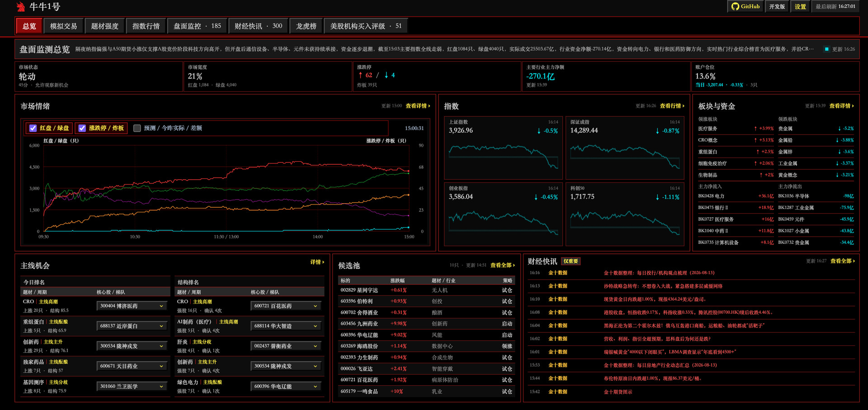Toggle the 红盘 / 绿盘 checkbox

click(33, 128)
